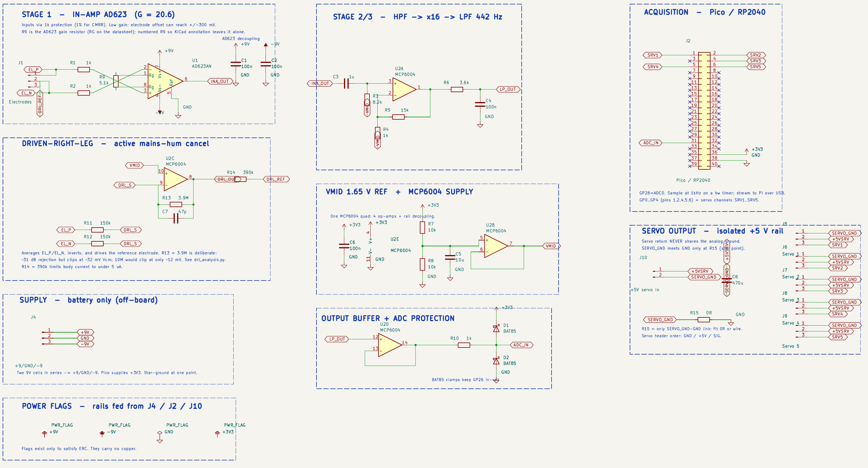Image resolution: width=868 pixels, height=468 pixels.
Task: Select SERVO_GND label left of R15
Action: point(660,320)
